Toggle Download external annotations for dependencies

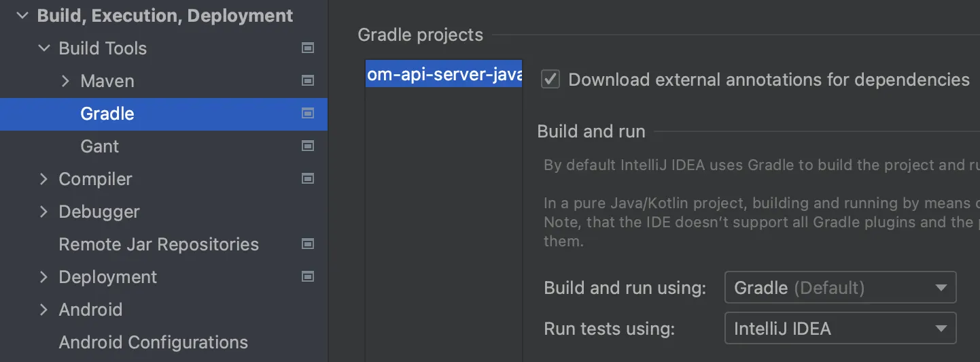[x=550, y=80]
